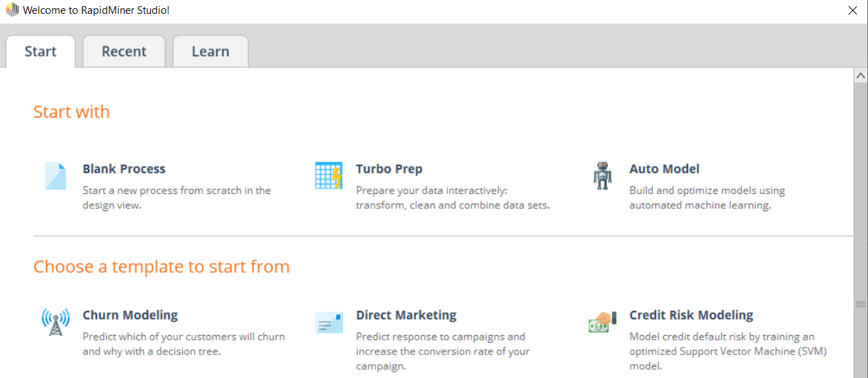Click the vertical scrollbar thumb
This screenshot has width=868, height=378.
860,305
